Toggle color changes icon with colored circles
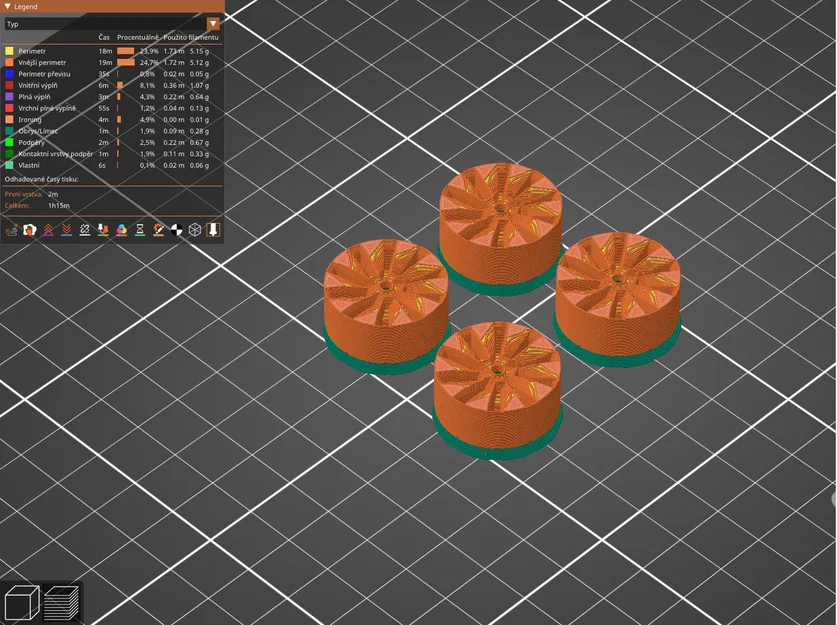Viewport: 837px width, 625px height. point(122,230)
